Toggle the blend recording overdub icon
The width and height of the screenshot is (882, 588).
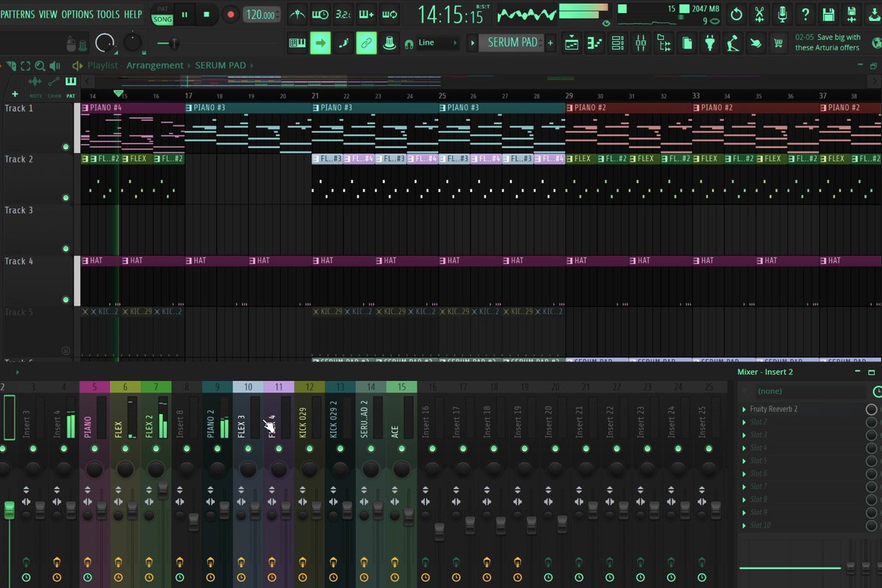[366, 13]
